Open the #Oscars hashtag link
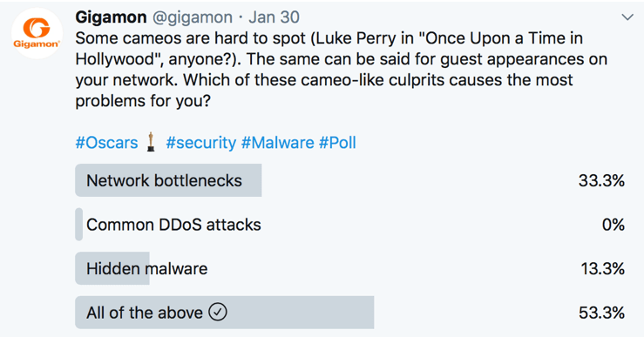Image resolution: width=644 pixels, height=337 pixels. 107,143
